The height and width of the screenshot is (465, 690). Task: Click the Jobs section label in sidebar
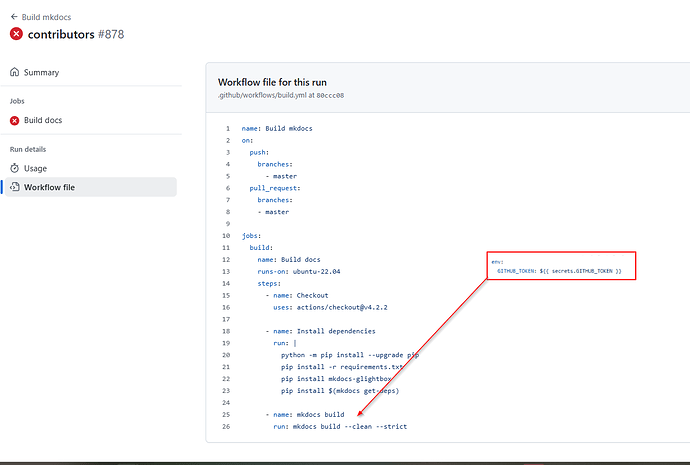click(x=17, y=101)
